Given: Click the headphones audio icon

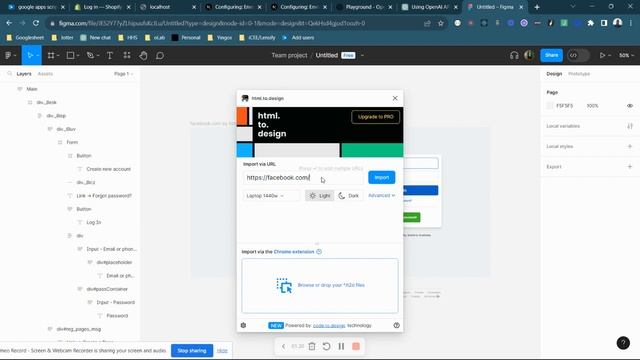Looking at the screenshot, I should tap(514, 55).
